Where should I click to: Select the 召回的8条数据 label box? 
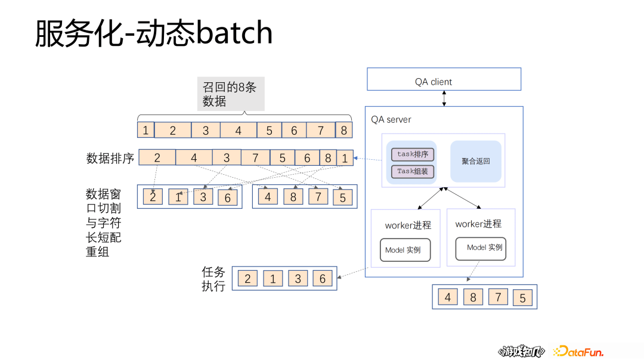click(231, 94)
